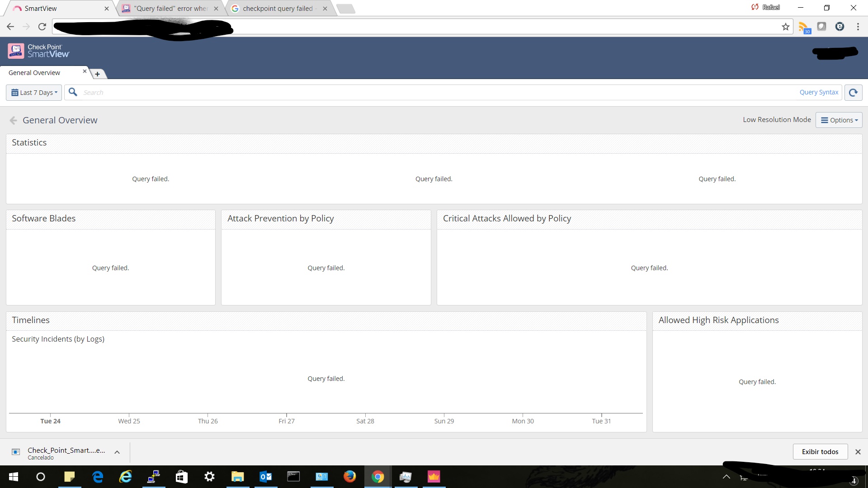Open Cortana search circle on taskbar

coord(41,477)
